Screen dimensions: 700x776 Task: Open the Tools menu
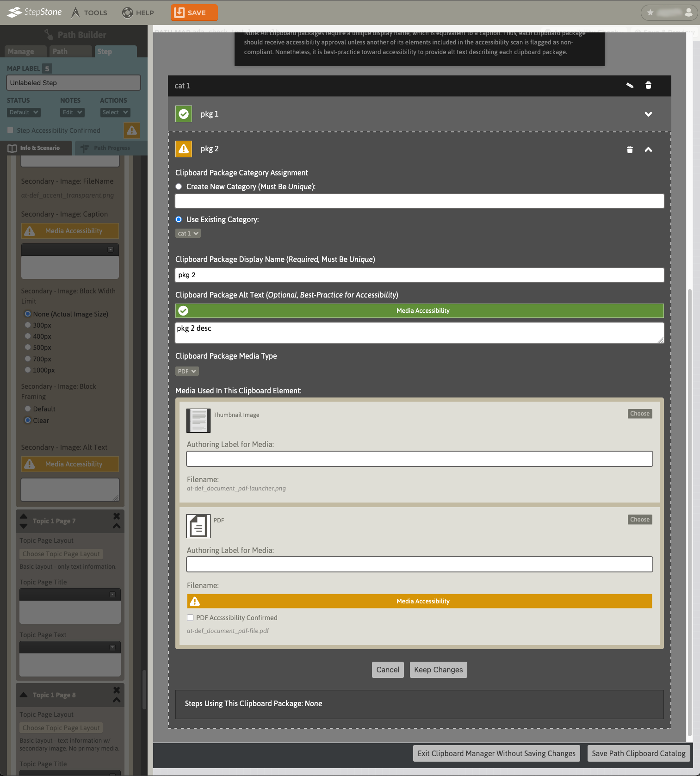[x=89, y=12]
